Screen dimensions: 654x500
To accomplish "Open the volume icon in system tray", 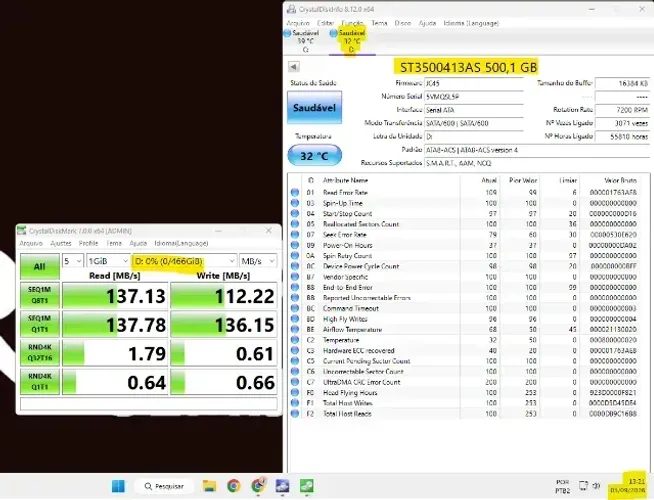I will pos(596,486).
